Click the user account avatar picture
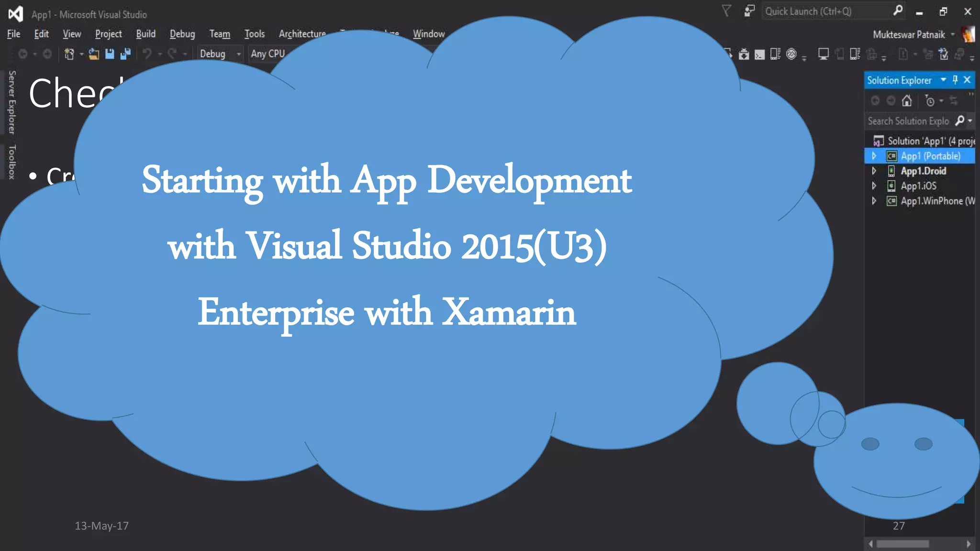 tap(968, 34)
